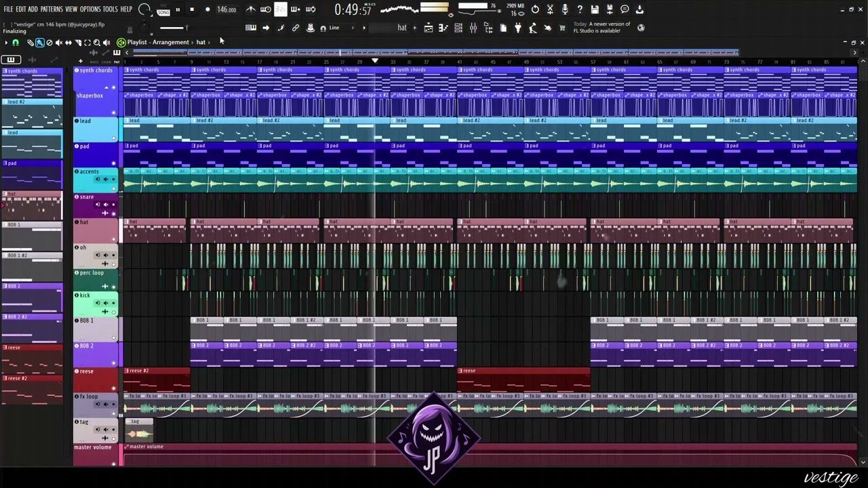
Task: Select the lead #2 pattern in picker
Action: point(32,113)
